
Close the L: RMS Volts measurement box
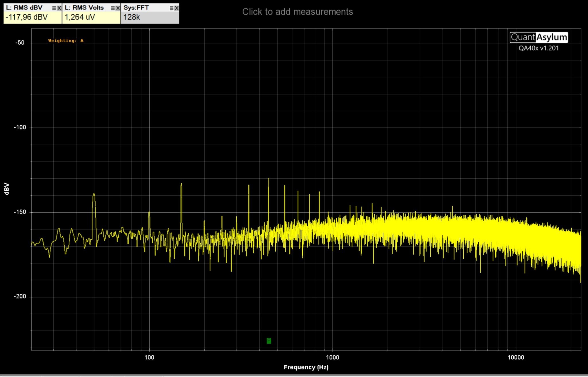pos(118,8)
